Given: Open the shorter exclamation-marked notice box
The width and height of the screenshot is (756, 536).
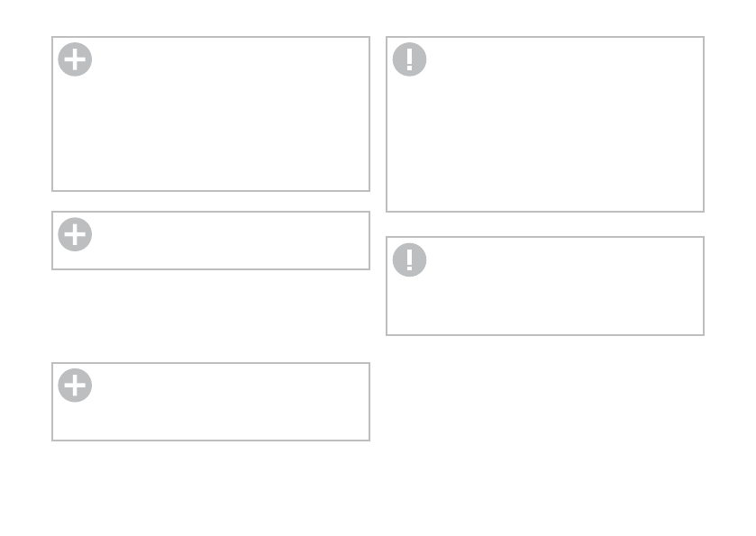Looking at the screenshot, I should (x=409, y=260).
